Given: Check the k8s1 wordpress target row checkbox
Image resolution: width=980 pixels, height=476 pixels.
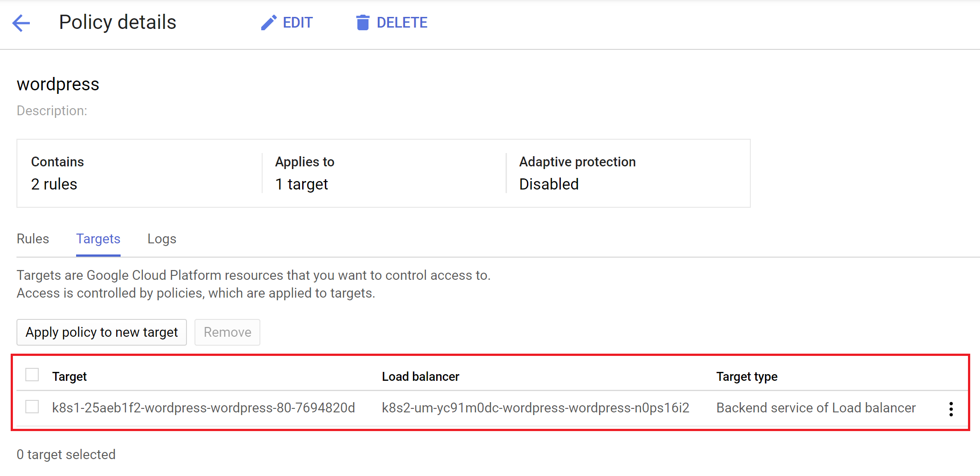Looking at the screenshot, I should (32, 407).
